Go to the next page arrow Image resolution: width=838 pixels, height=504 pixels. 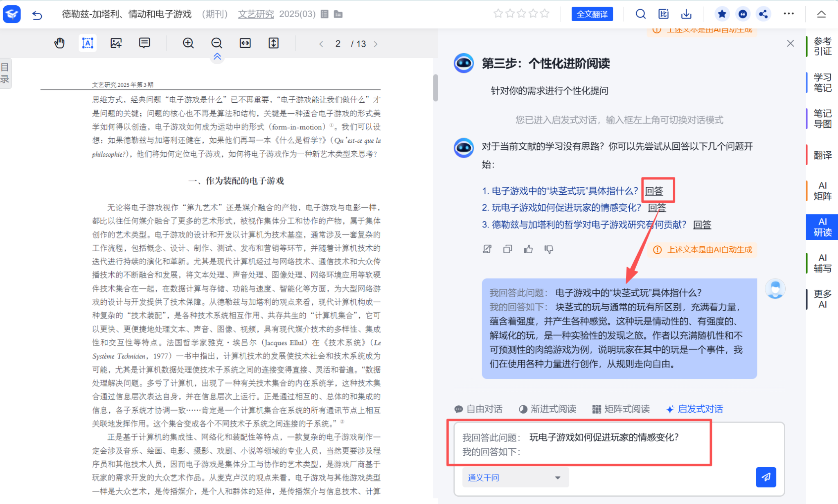click(x=376, y=44)
